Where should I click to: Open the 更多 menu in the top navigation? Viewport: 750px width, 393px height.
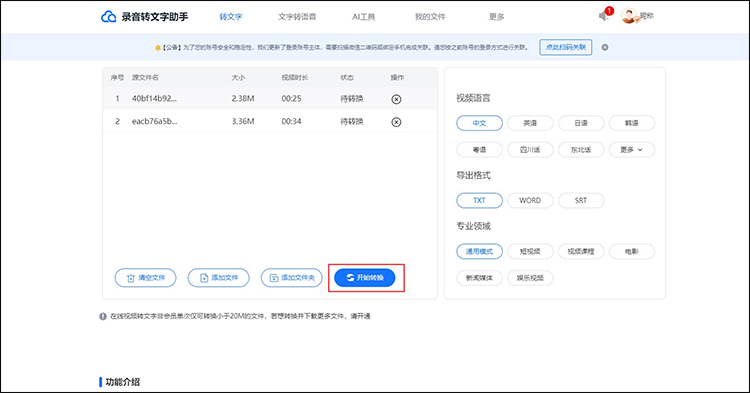pos(496,17)
